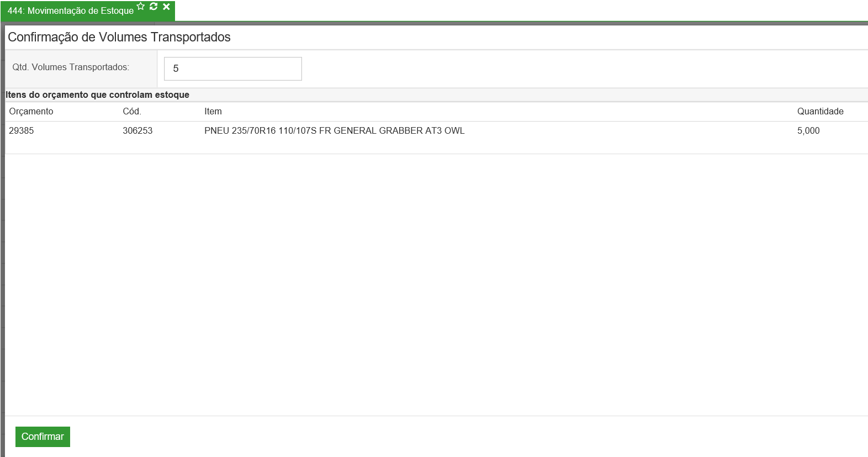
Task: Click the Cód. column header
Action: (x=132, y=111)
